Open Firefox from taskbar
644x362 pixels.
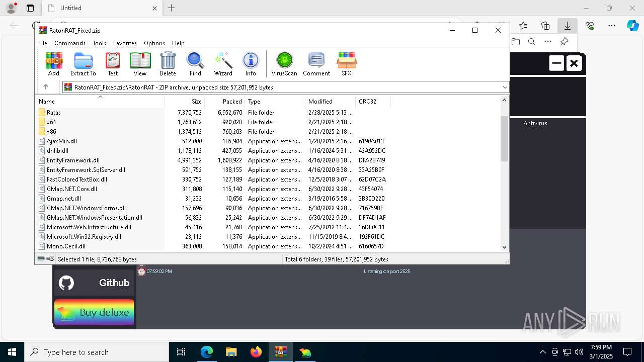[256, 352]
